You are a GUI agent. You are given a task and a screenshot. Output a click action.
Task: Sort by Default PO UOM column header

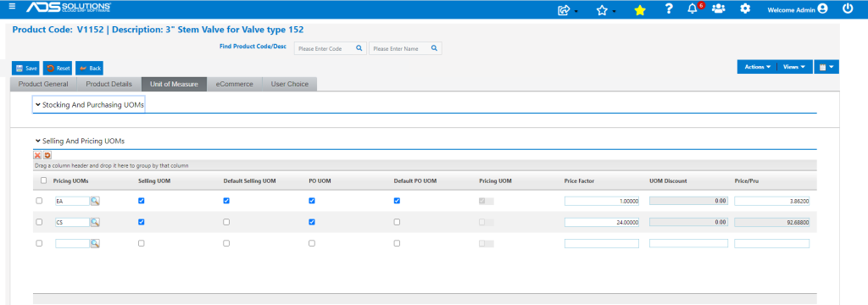[x=415, y=180]
